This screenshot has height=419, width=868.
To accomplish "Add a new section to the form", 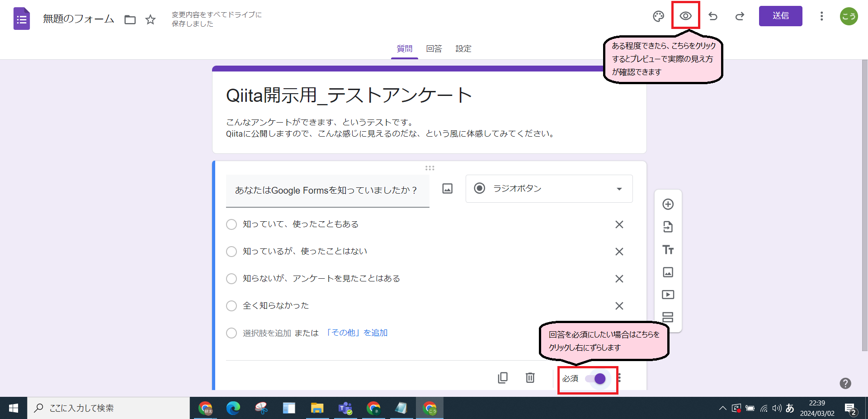I will 668,317.
